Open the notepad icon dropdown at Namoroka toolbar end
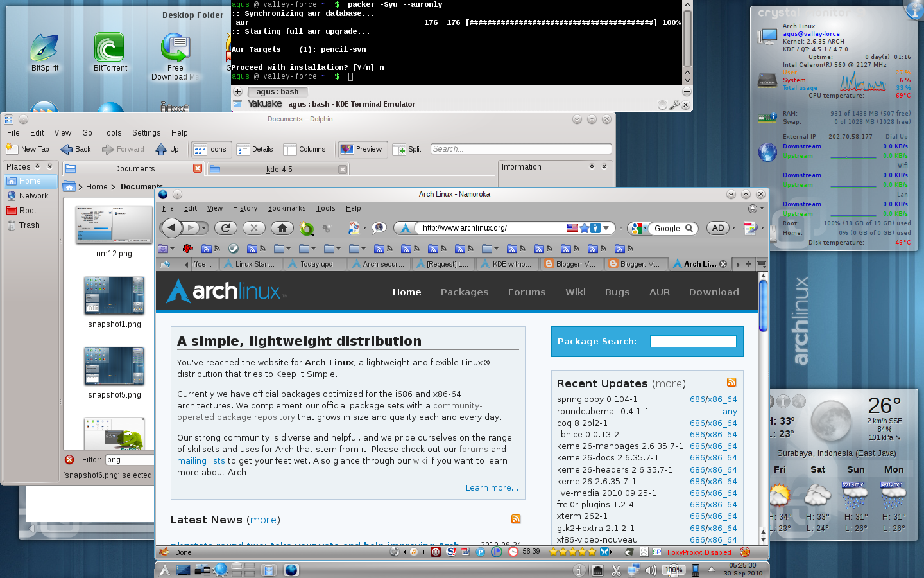Image resolution: width=924 pixels, height=578 pixels. tap(762, 228)
